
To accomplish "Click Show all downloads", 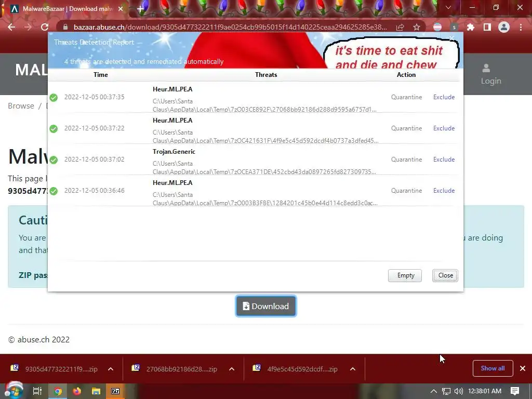I will pyautogui.click(x=493, y=368).
